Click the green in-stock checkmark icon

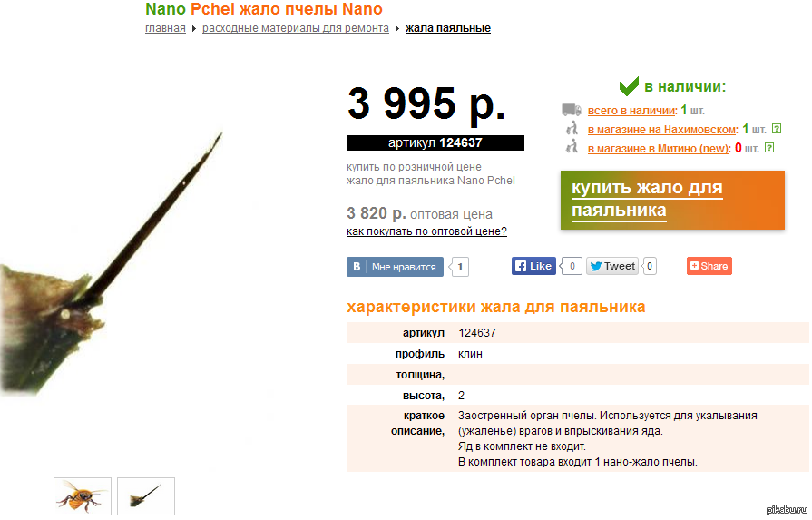pos(629,86)
